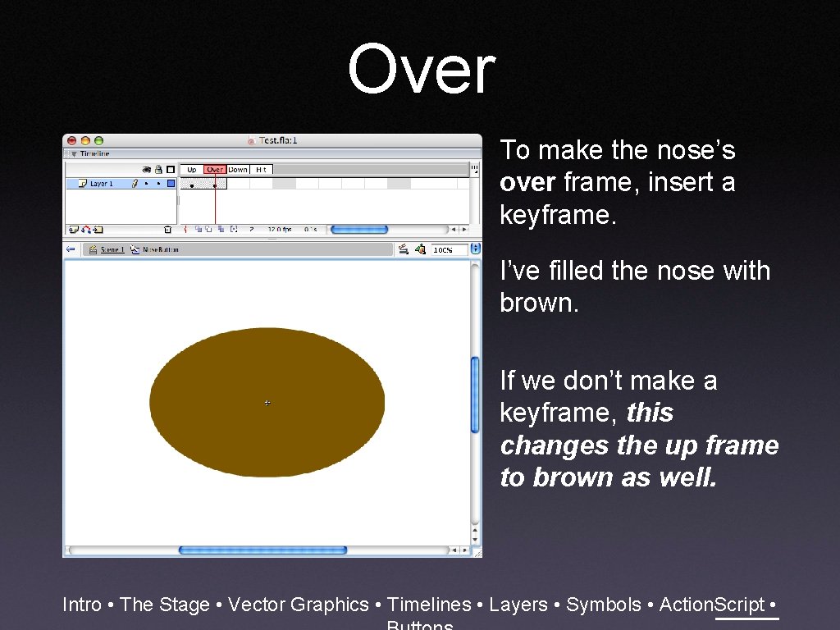Select the Down frame state
The image size is (840, 630).
tap(238, 169)
